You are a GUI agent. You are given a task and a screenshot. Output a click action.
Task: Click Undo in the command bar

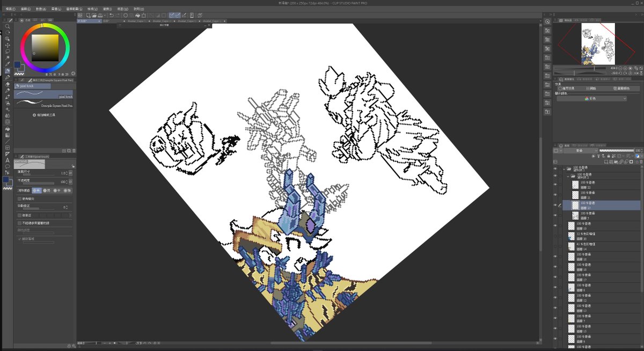[x=112, y=15]
